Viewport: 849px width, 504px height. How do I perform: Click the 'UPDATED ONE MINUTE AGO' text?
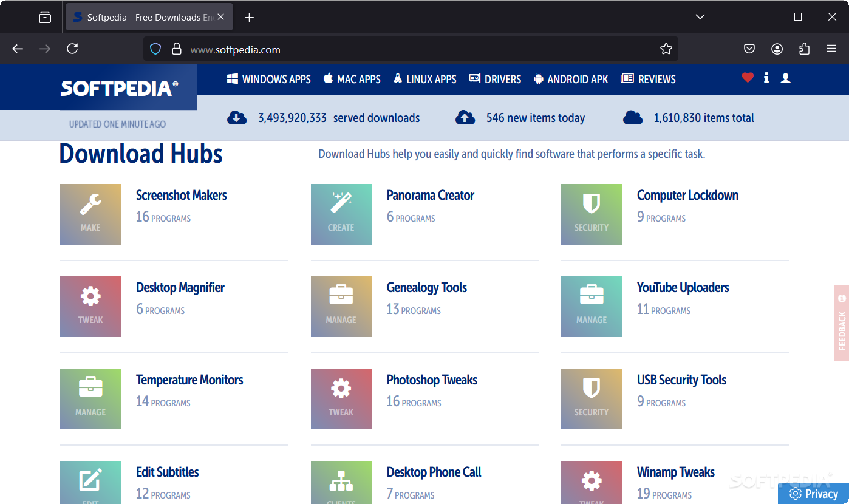click(x=117, y=124)
